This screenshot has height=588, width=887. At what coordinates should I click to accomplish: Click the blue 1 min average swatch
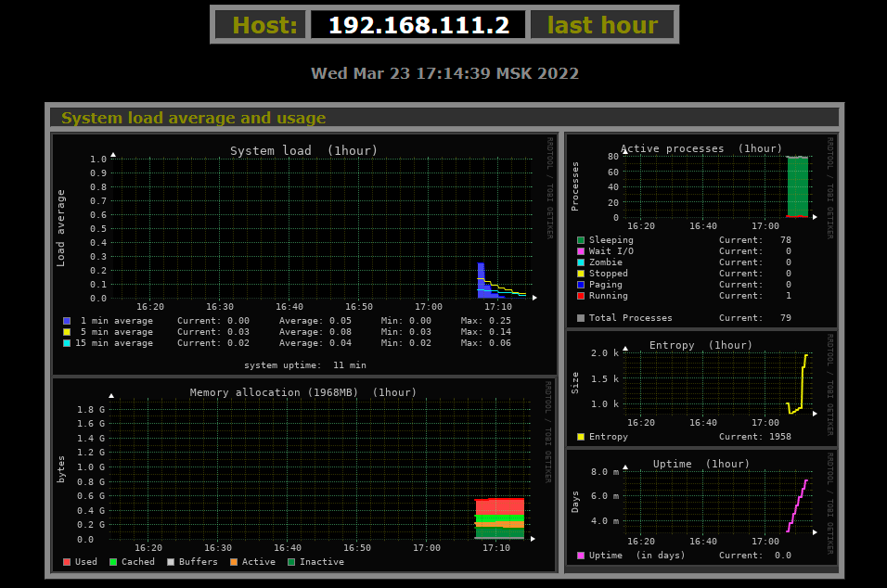pos(67,321)
